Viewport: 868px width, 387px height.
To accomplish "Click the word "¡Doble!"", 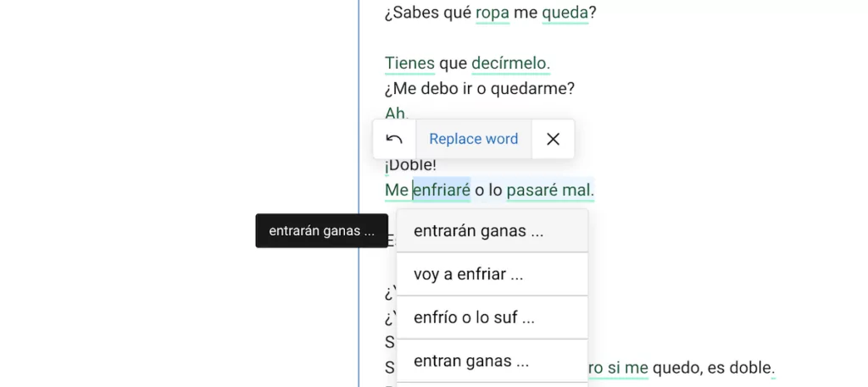I will (411, 165).
